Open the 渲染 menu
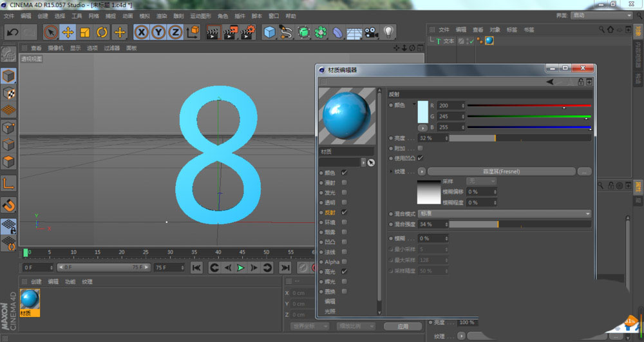644x342 pixels. (x=162, y=16)
